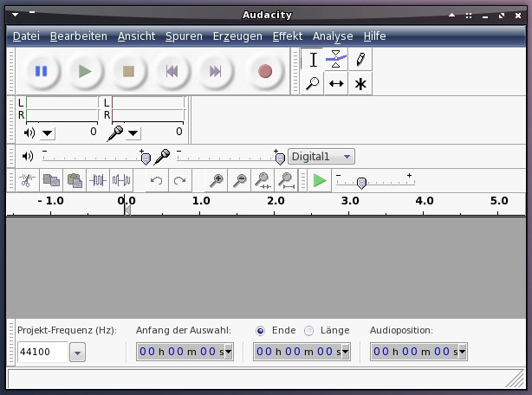
Task: Select the Time Shift arrow tool
Action: (336, 83)
